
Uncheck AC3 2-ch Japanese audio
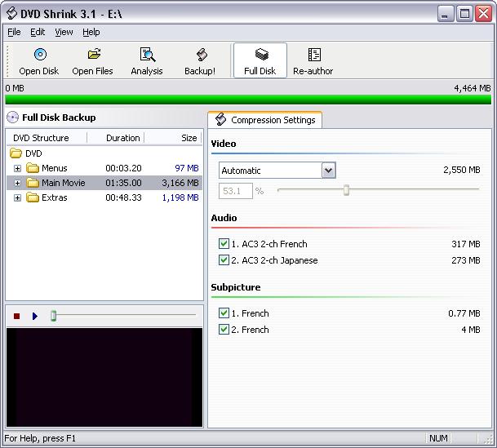coord(224,260)
